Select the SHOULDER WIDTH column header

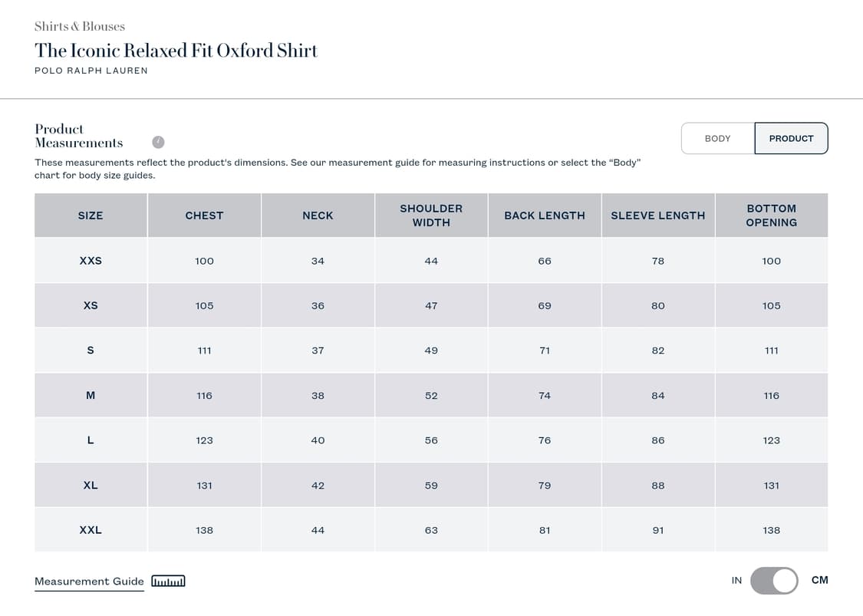click(431, 216)
